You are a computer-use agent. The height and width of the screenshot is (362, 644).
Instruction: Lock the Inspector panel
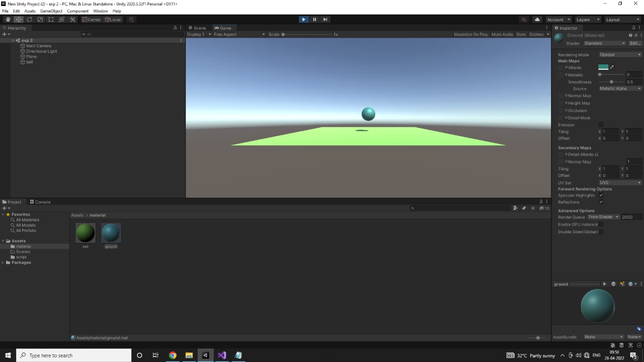tap(634, 28)
